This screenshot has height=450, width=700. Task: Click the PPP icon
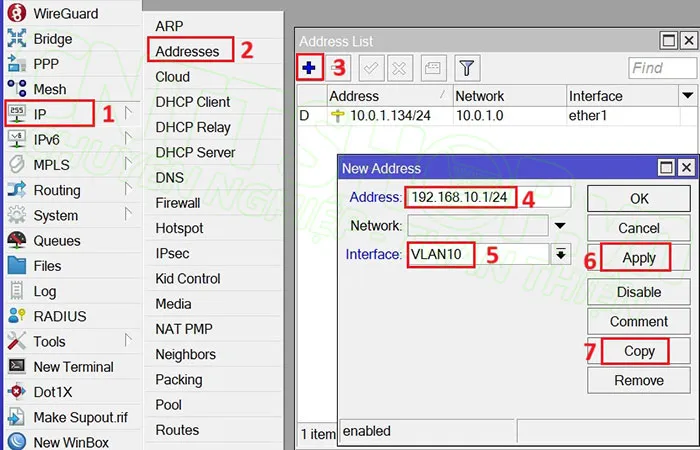tap(17, 63)
